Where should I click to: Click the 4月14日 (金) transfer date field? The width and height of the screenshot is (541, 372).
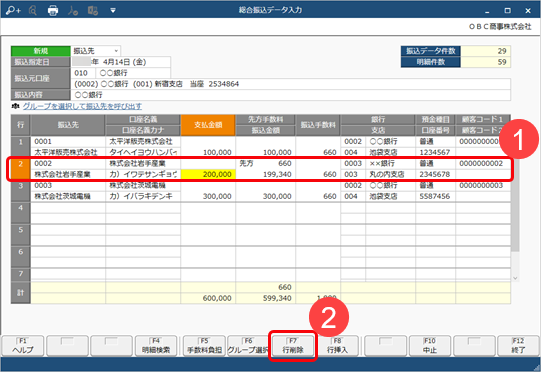121,62
